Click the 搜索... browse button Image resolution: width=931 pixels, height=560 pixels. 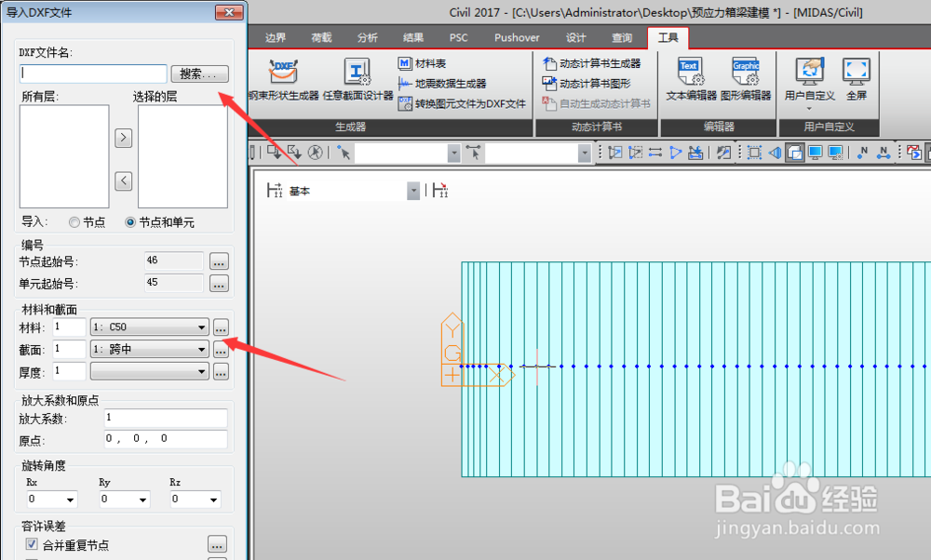[x=200, y=73]
